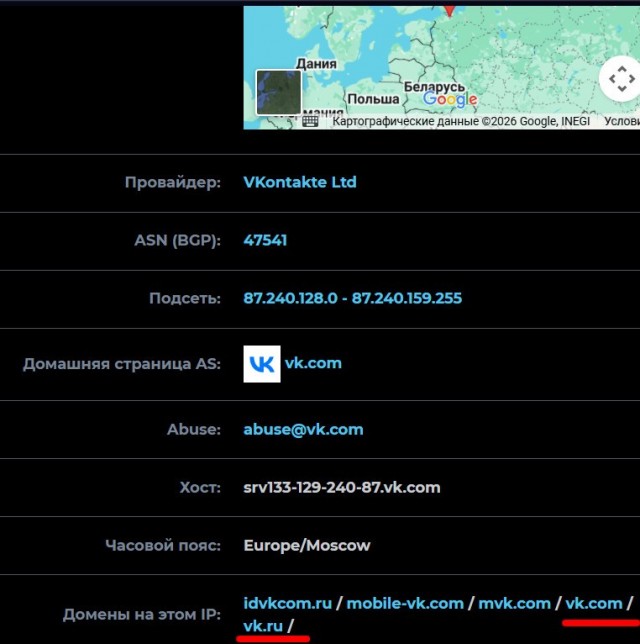The width and height of the screenshot is (640, 644).
Task: Open the vk.ru domain link
Action: click(x=263, y=626)
